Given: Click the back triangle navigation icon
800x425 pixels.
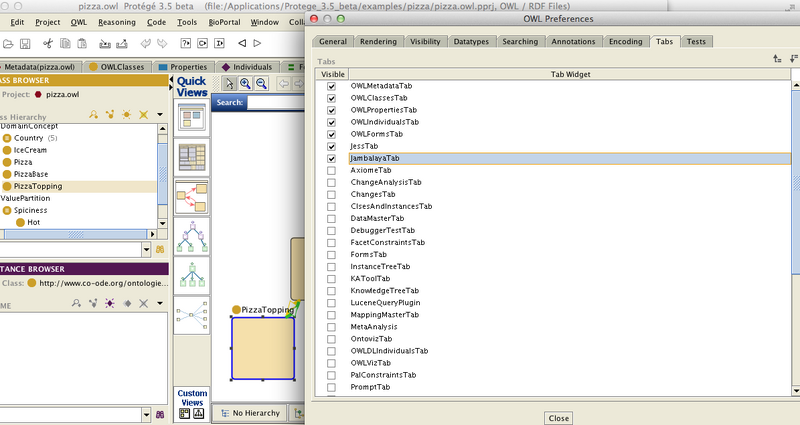Looking at the screenshot, I should [242, 43].
